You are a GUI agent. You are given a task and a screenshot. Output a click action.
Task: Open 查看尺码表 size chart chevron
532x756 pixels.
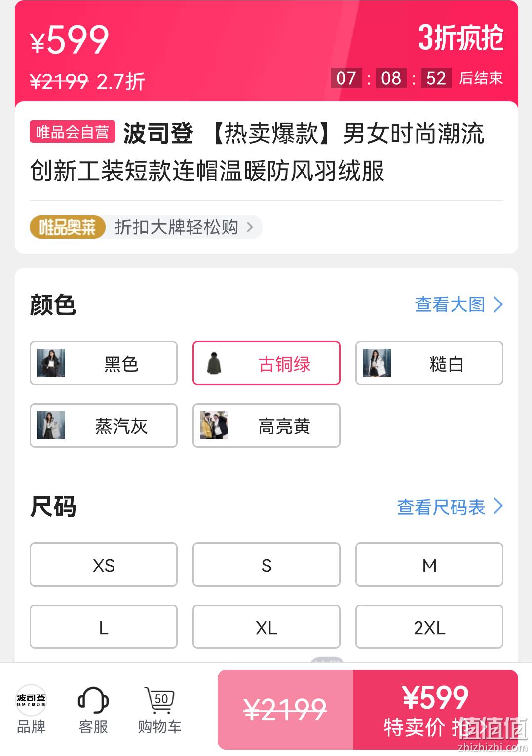[498, 506]
